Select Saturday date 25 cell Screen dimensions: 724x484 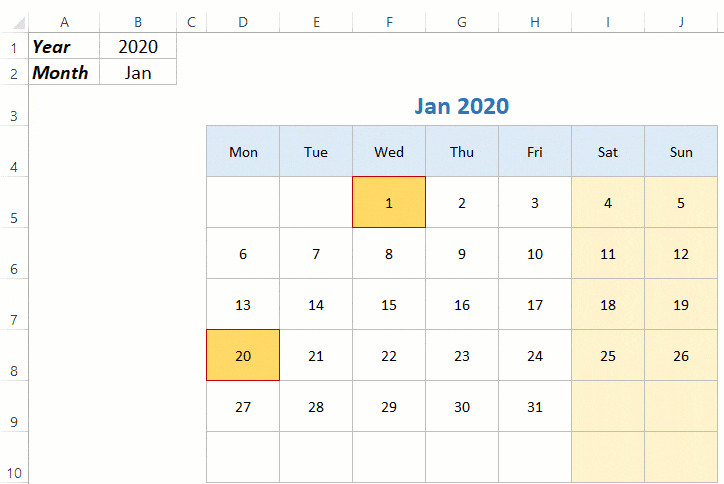point(608,356)
